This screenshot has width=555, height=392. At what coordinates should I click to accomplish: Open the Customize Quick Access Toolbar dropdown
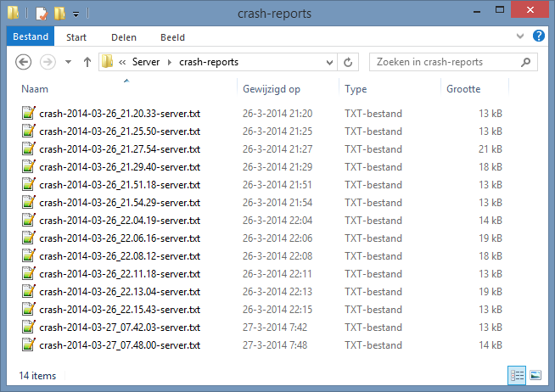pos(76,14)
